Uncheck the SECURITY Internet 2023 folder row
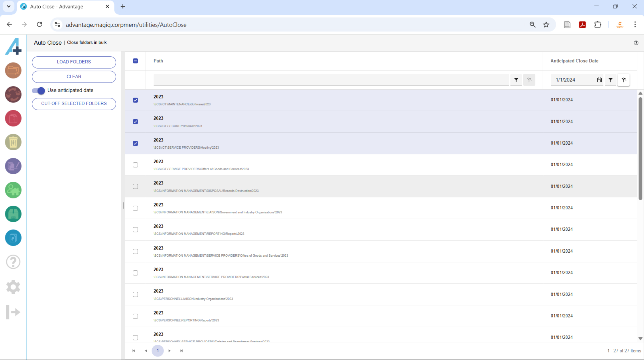This screenshot has height=360, width=644. pyautogui.click(x=135, y=122)
